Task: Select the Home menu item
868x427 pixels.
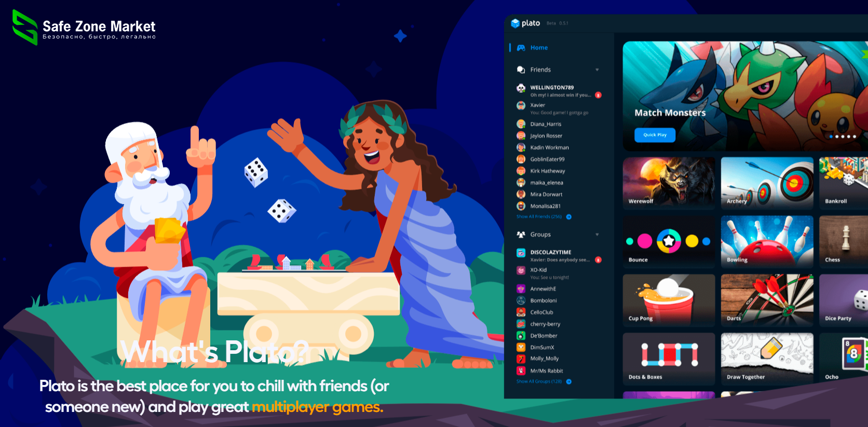Action: pos(539,48)
